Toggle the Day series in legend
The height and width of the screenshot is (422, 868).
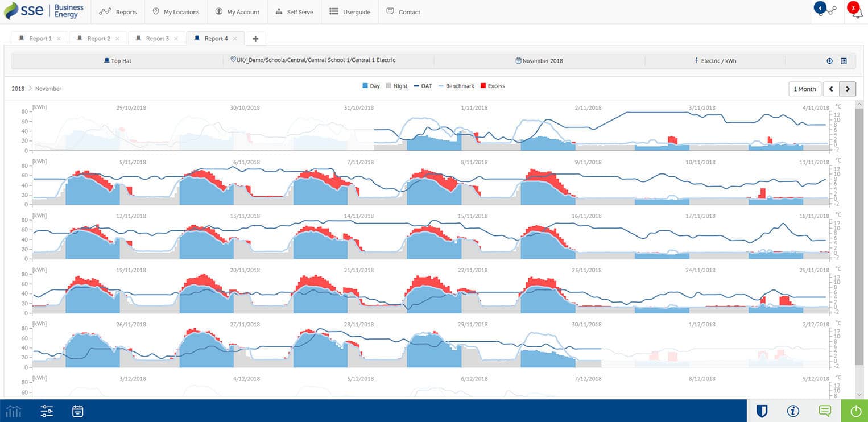tap(371, 86)
